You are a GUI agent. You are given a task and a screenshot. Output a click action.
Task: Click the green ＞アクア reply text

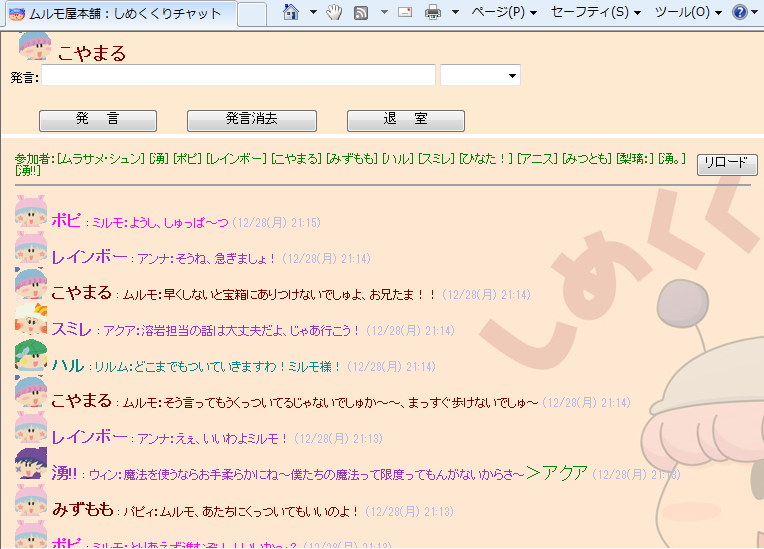(x=557, y=473)
